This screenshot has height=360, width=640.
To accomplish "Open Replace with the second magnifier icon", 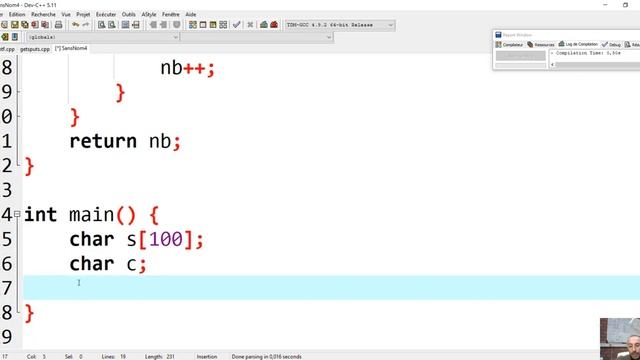I will [x=111, y=25].
